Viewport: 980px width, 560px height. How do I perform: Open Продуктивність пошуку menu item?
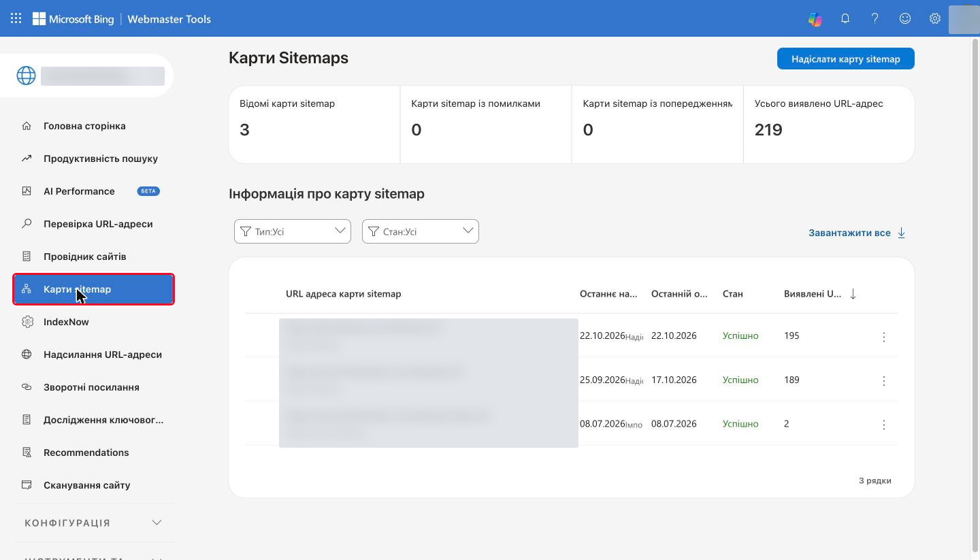pyautogui.click(x=93, y=159)
